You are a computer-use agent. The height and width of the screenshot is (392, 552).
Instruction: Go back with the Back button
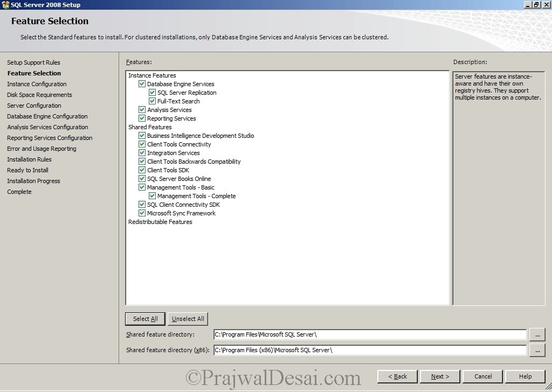tap(397, 376)
